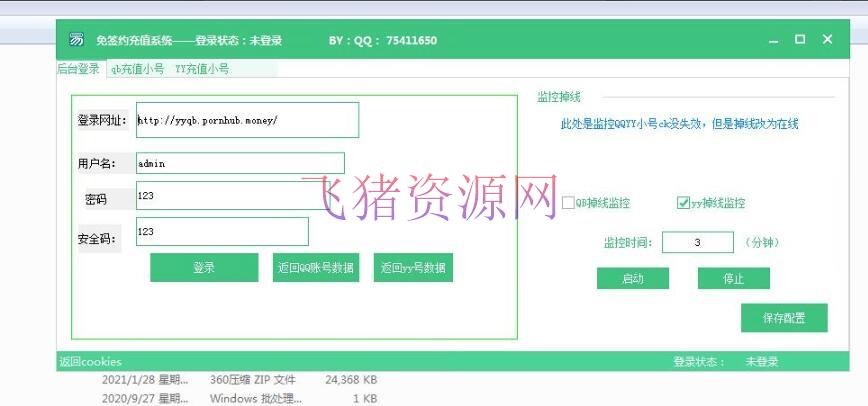Click the 监控时间 minutes input field
Screen dimensions: 868x406
(x=698, y=243)
